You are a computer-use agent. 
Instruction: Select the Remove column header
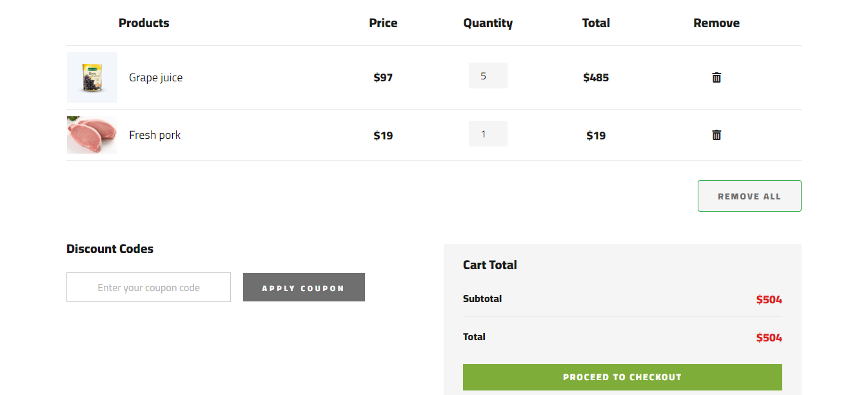(x=716, y=23)
